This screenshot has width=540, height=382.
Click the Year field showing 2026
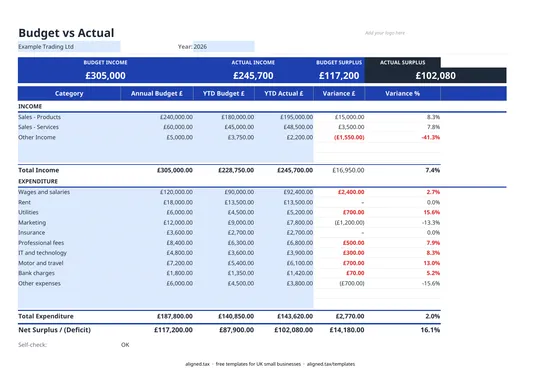pos(224,47)
